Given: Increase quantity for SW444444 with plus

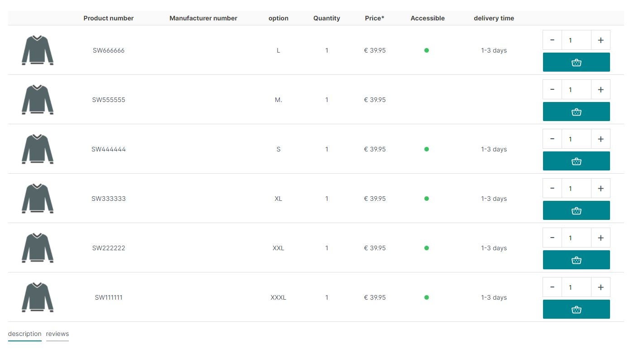Looking at the screenshot, I should (x=601, y=139).
